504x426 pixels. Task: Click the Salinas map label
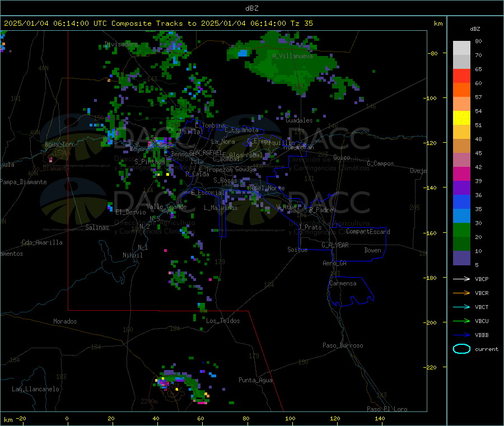click(x=97, y=227)
